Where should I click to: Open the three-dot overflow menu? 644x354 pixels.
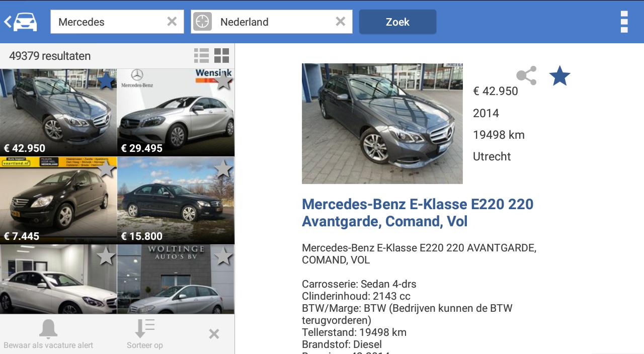click(x=624, y=22)
